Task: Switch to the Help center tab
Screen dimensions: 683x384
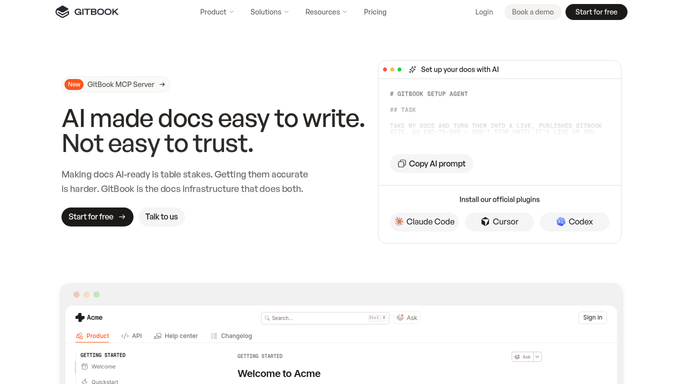Action: (176, 336)
